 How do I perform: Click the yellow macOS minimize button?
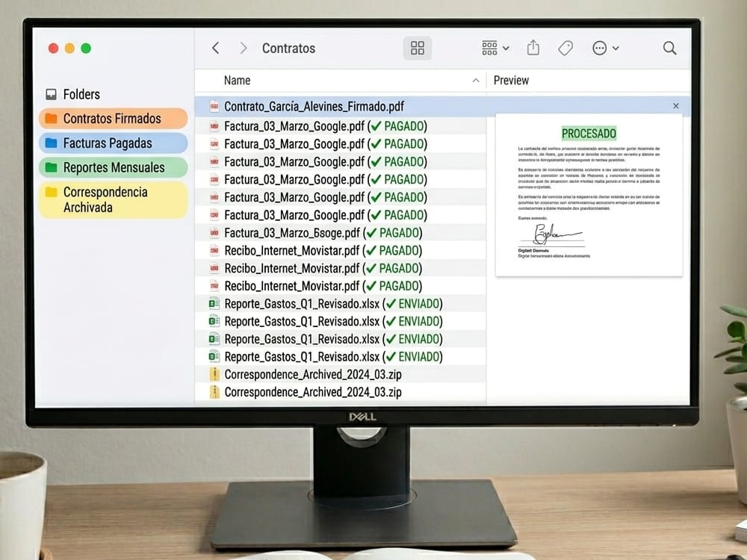pyautogui.click(x=69, y=48)
